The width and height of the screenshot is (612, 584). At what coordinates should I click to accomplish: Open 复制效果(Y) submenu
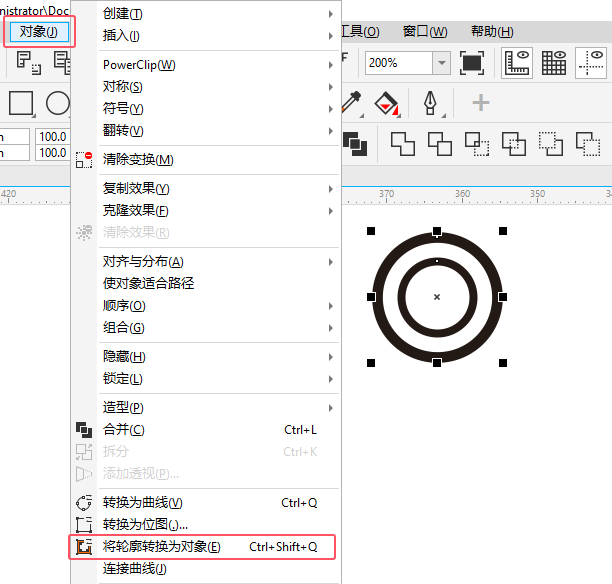pos(219,189)
